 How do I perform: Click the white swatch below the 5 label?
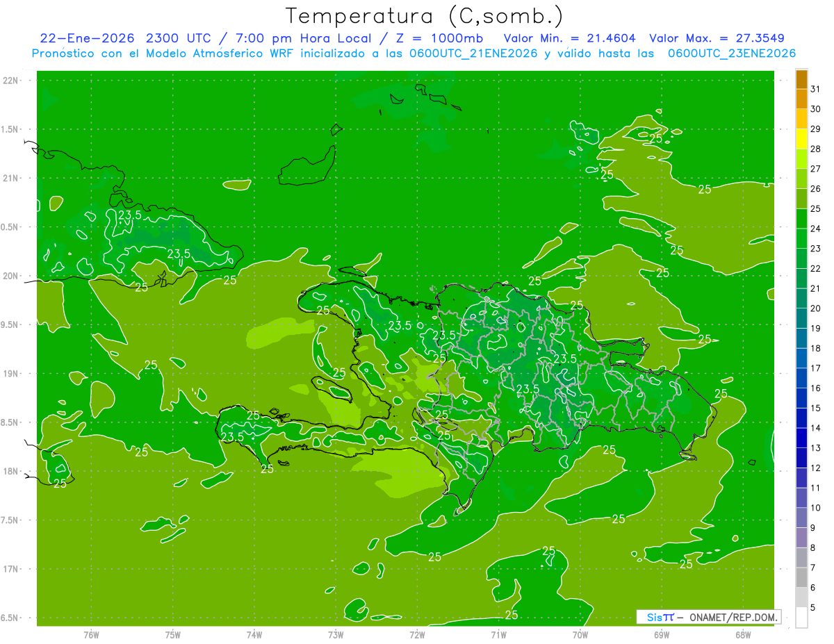(801, 618)
